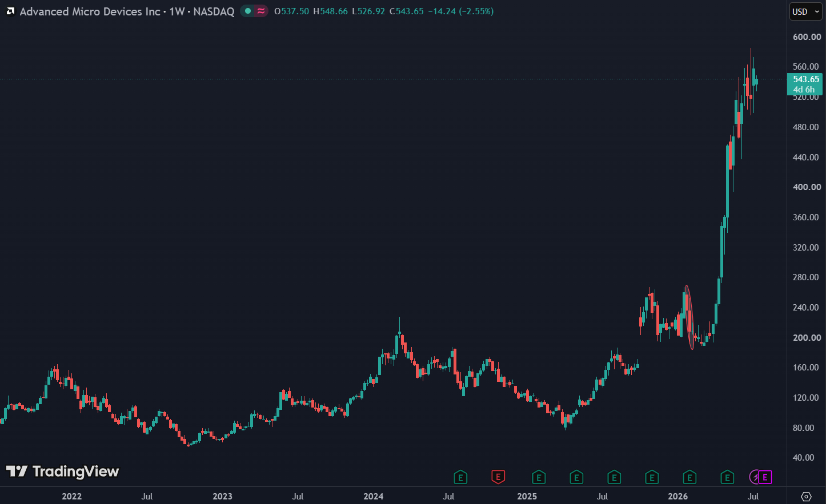Viewport: 826px width, 504px height.
Task: Click the green earnings marker just after 2025
Action: 539,477
